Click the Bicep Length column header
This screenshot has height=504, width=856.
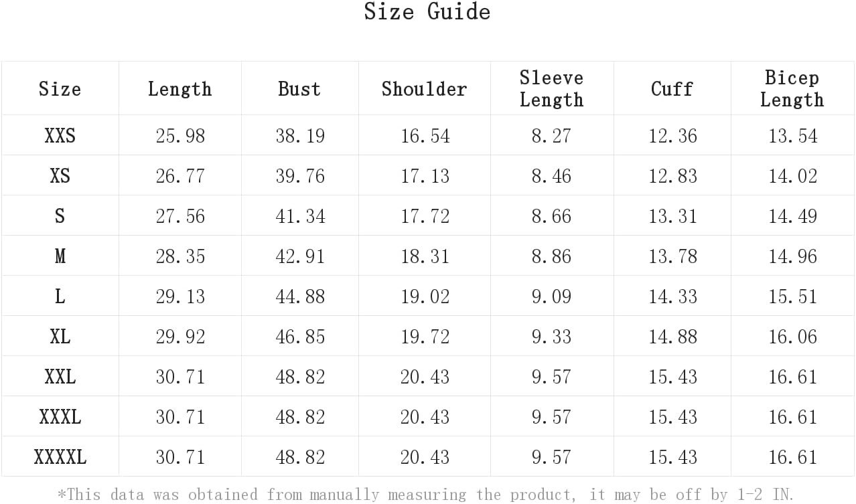pyautogui.click(x=792, y=88)
